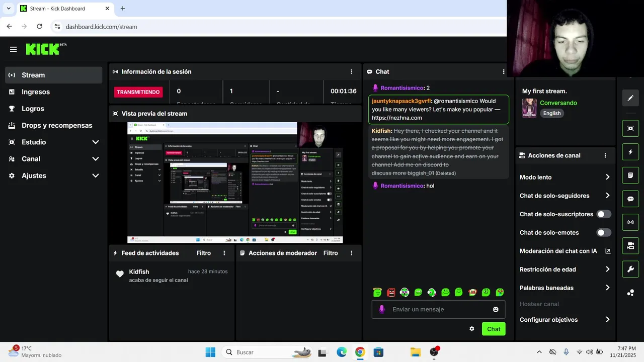Click the green Chat send button
This screenshot has width=644, height=362.
[494, 329]
